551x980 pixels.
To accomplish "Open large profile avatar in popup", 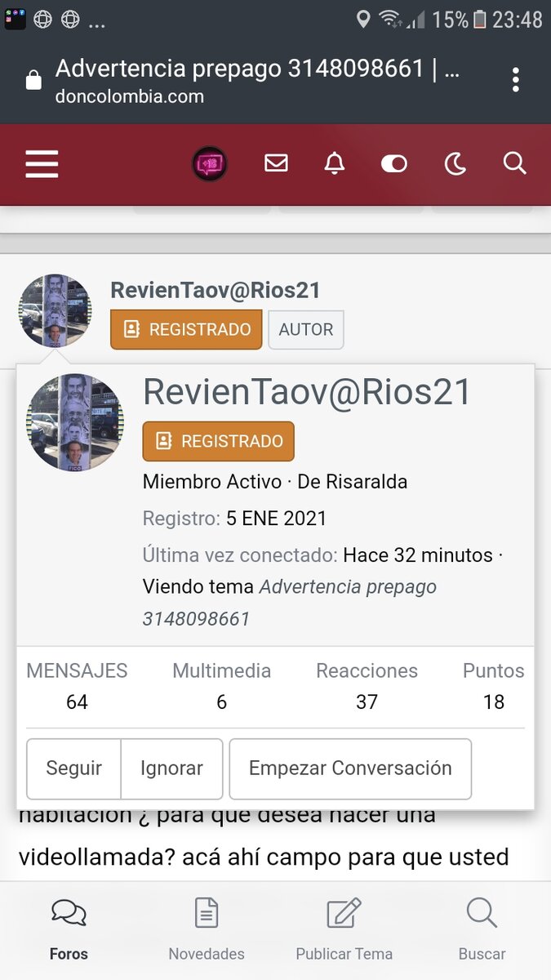I will tap(75, 422).
